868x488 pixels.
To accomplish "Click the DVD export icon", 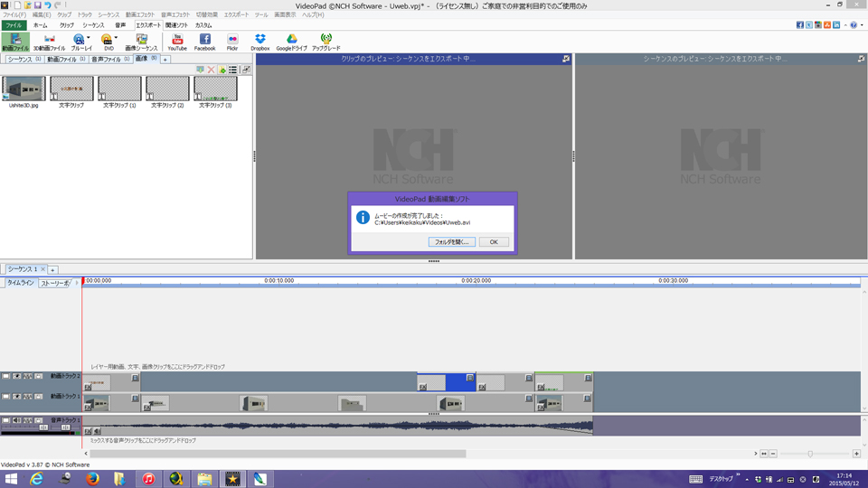I will coord(107,42).
